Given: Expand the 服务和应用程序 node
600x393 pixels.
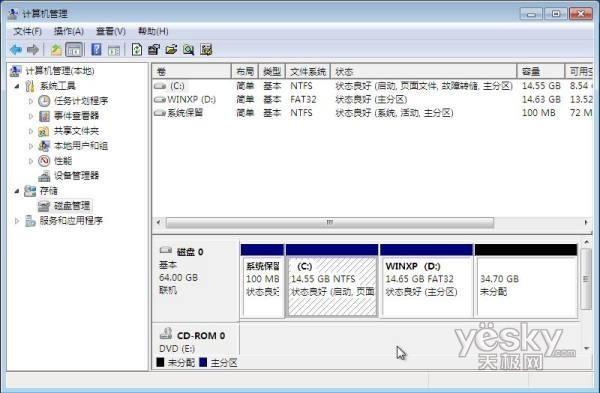Looking at the screenshot, I should (x=16, y=221).
